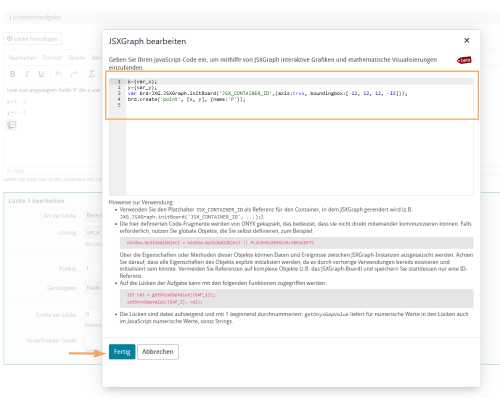Screen dimensions: 500x398
Task: Open the Tabelle menu in background editor
Action: click(77, 58)
